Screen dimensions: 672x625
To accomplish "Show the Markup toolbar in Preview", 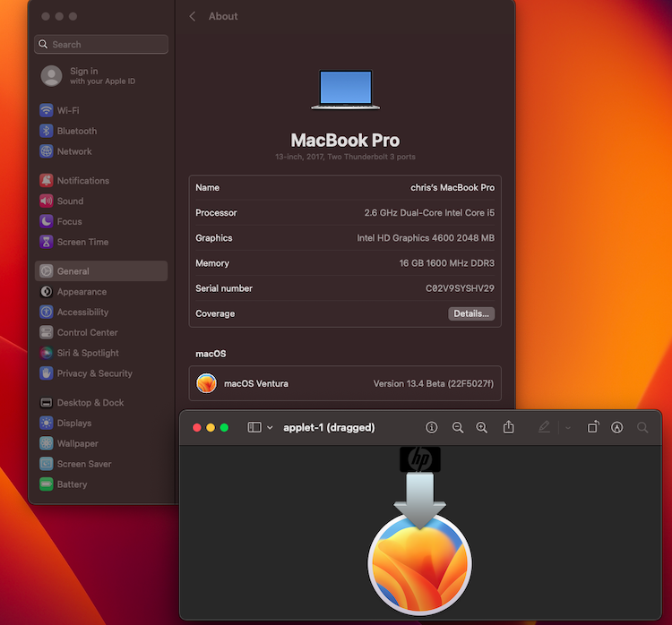I will pos(617,427).
